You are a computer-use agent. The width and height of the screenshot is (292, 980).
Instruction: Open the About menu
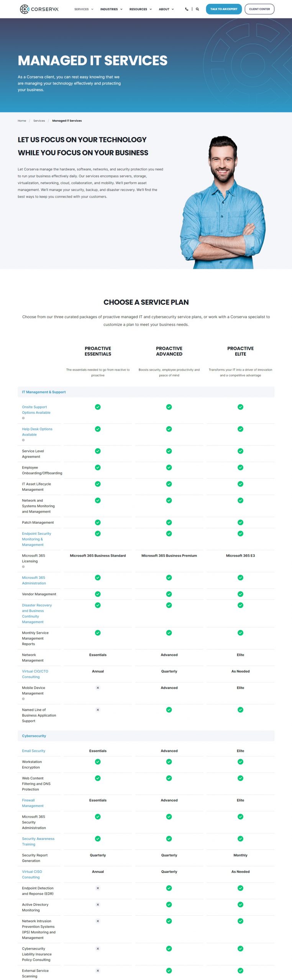[x=166, y=9]
